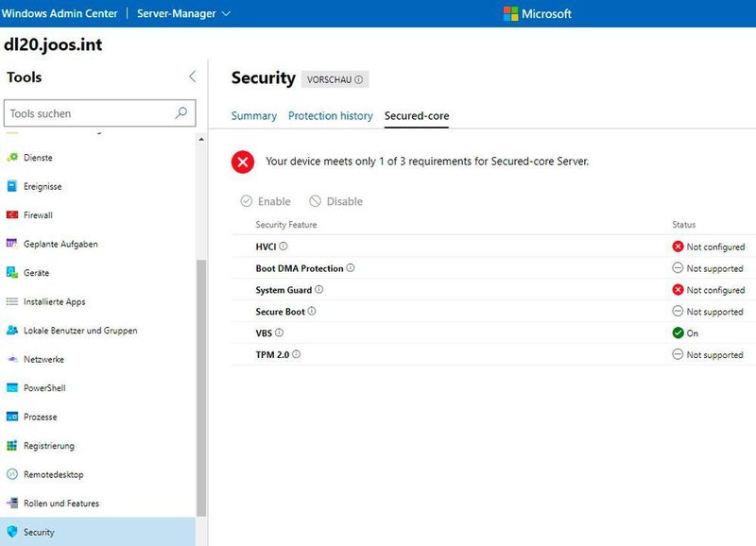Select the TPM 2.0 row
The image size is (756, 546).
click(x=493, y=354)
